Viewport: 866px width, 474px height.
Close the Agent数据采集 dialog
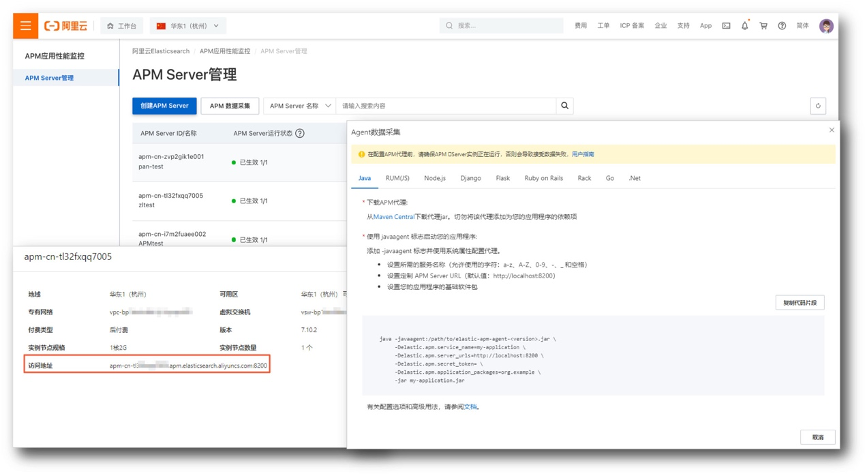832,130
